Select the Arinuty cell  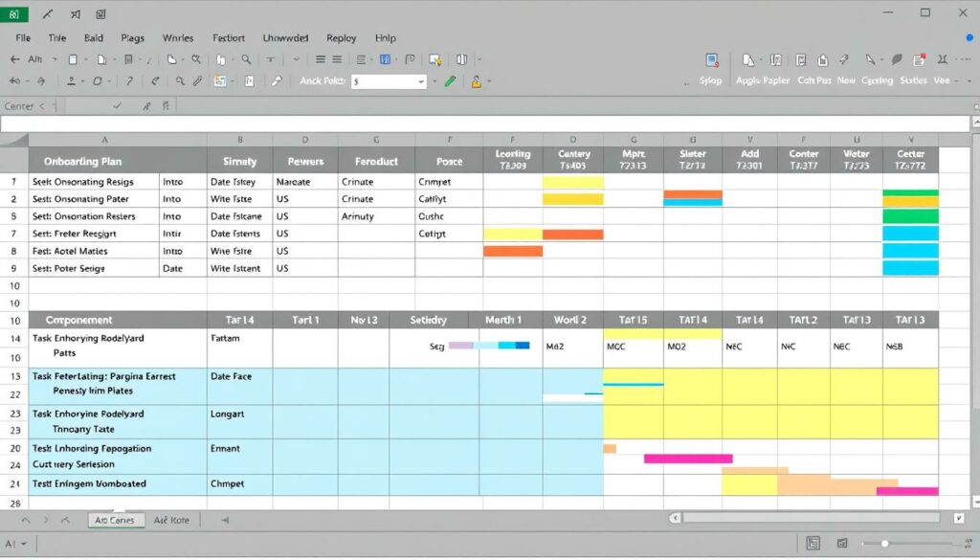point(376,216)
